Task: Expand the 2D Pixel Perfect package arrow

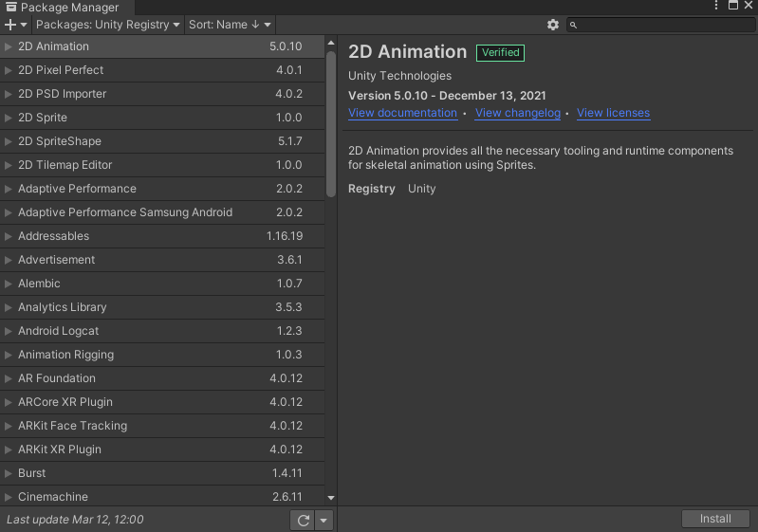Action: point(8,70)
